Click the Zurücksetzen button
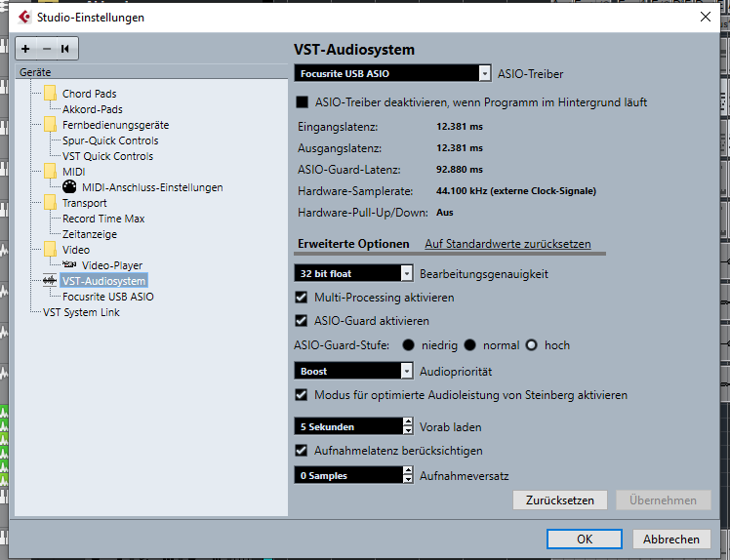The width and height of the screenshot is (730, 560). pyautogui.click(x=559, y=500)
